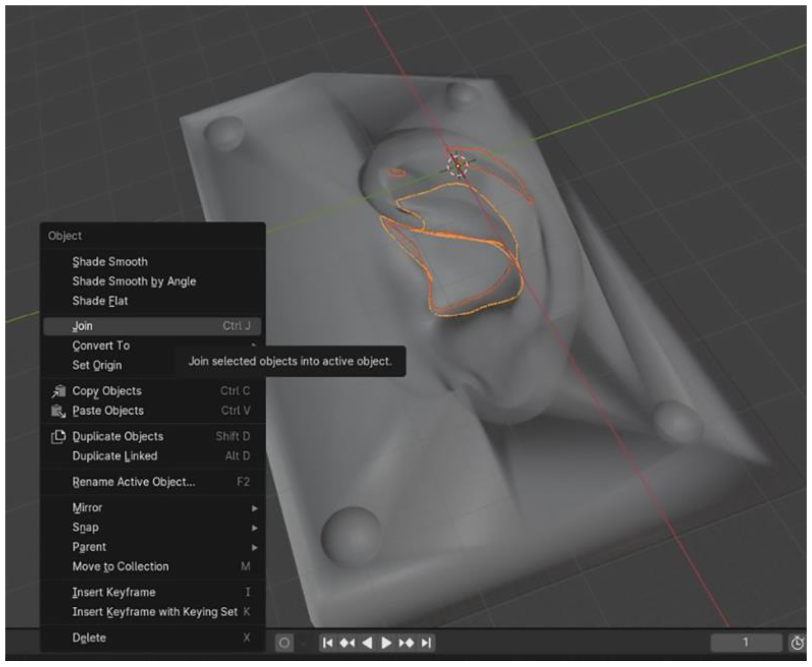The height and width of the screenshot is (667, 812).
Task: Jump to the first frame
Action: tap(328, 643)
